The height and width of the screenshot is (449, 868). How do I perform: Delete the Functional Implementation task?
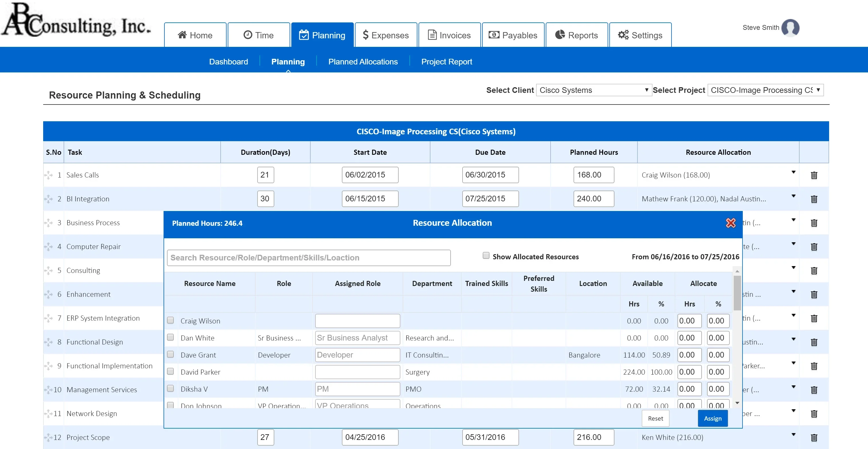(x=814, y=366)
